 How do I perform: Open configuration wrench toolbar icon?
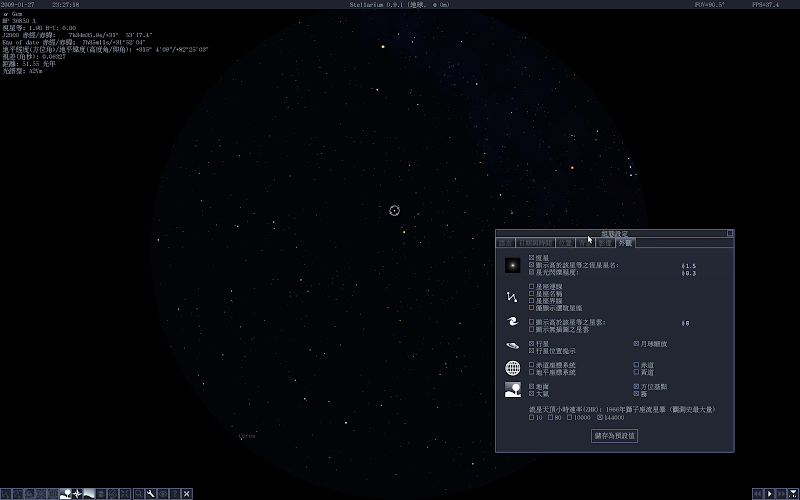(x=151, y=494)
